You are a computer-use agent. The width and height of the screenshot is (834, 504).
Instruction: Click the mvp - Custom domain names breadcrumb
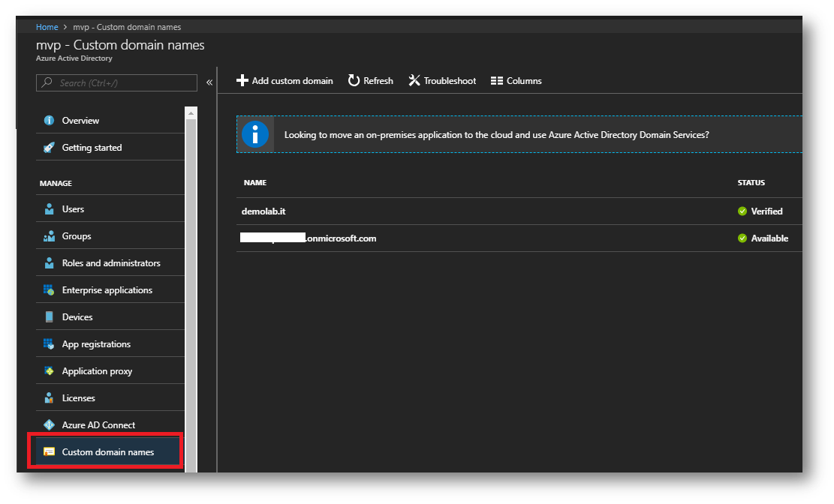(x=127, y=26)
